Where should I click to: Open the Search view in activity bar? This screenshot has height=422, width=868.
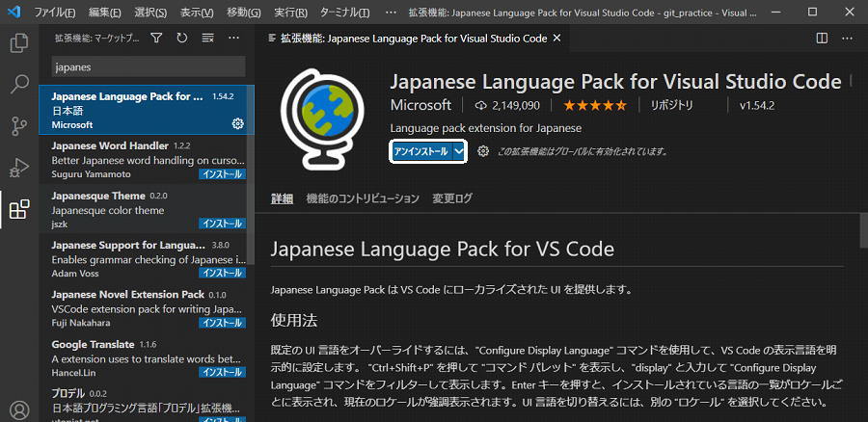(x=19, y=84)
